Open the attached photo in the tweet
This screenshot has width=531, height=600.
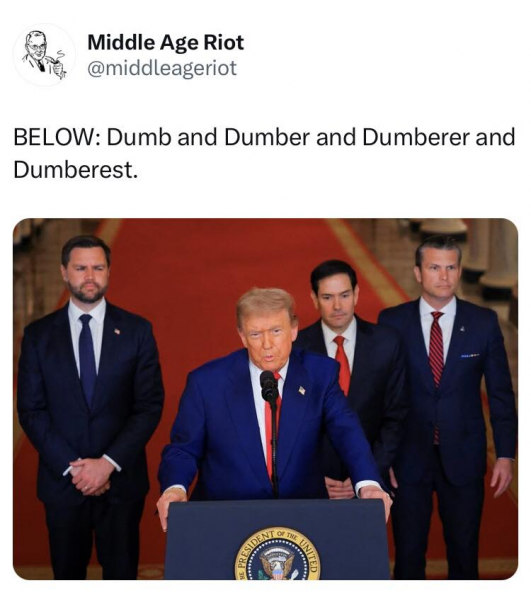coord(266,399)
